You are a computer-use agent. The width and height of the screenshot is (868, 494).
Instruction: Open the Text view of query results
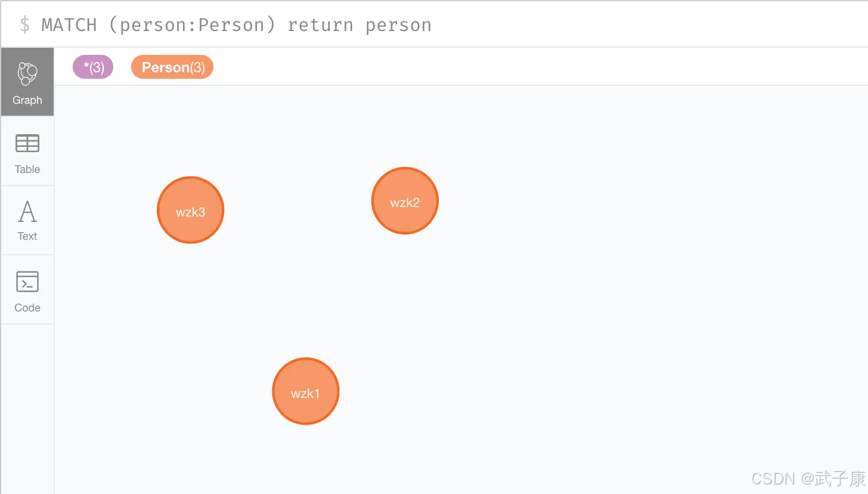tap(27, 220)
